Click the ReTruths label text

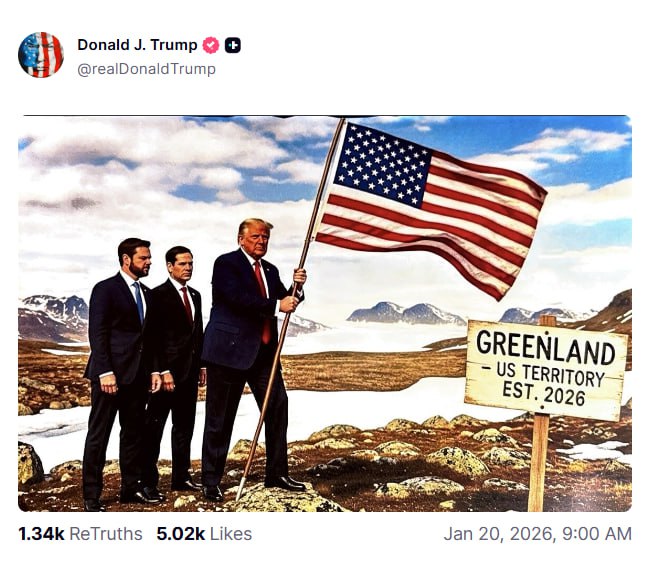tap(106, 534)
